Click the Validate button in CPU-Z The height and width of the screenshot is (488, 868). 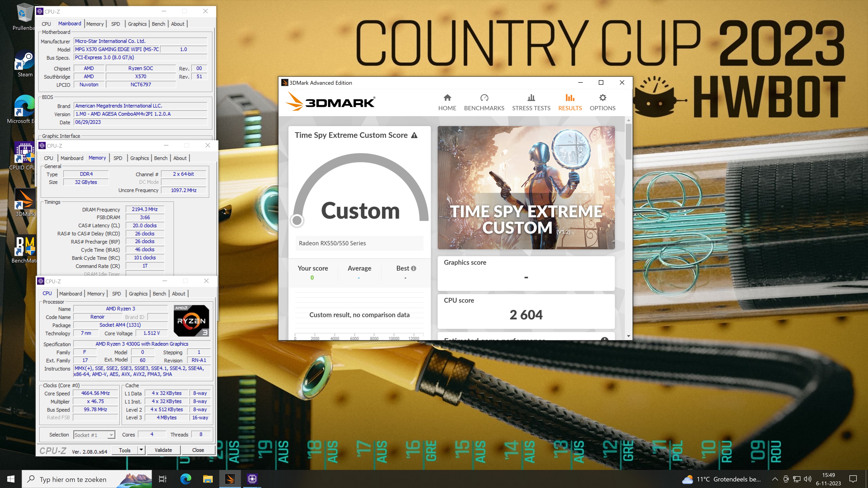tap(163, 450)
